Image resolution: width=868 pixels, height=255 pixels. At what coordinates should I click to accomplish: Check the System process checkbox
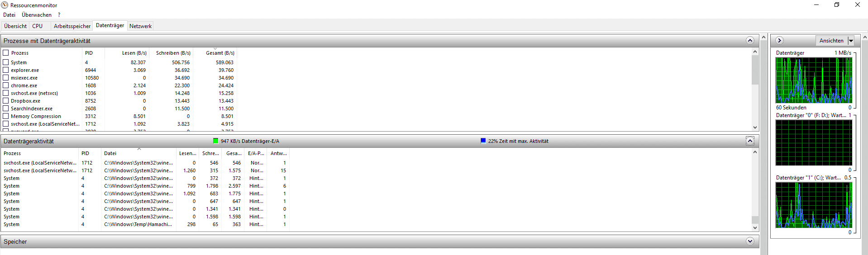(x=6, y=62)
